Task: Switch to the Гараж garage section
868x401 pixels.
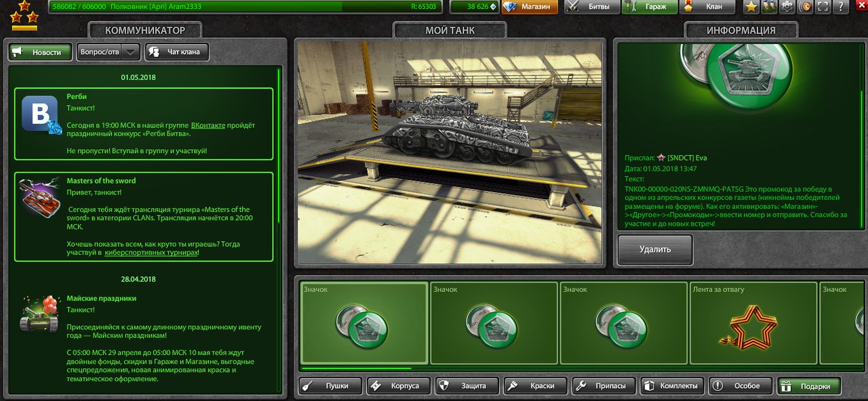Action: (649, 7)
